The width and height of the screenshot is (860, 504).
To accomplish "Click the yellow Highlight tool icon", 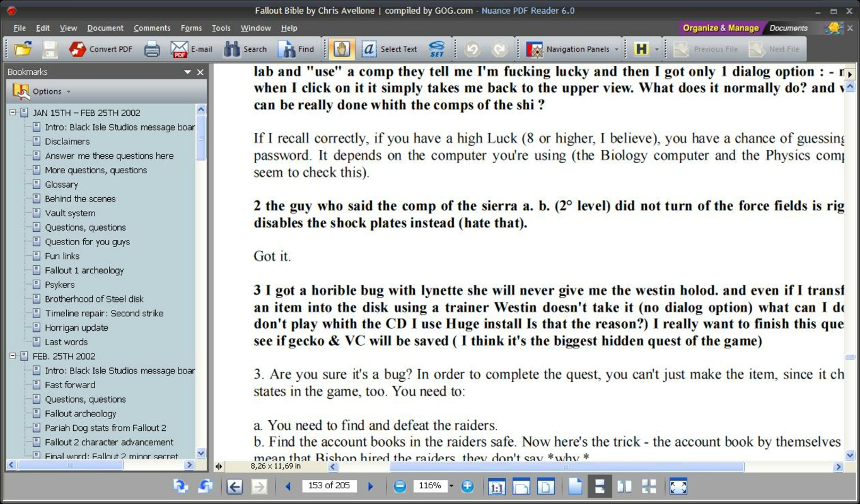I will click(x=641, y=49).
